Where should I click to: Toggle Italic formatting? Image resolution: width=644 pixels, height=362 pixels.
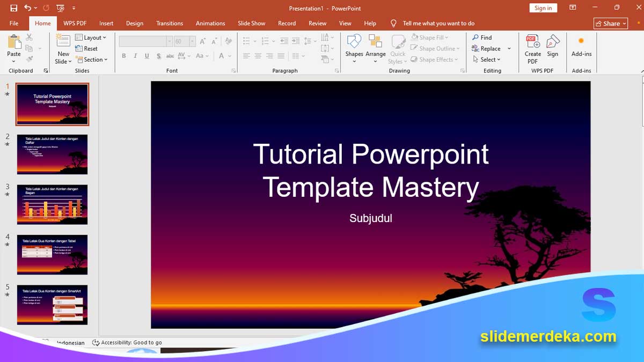135,56
